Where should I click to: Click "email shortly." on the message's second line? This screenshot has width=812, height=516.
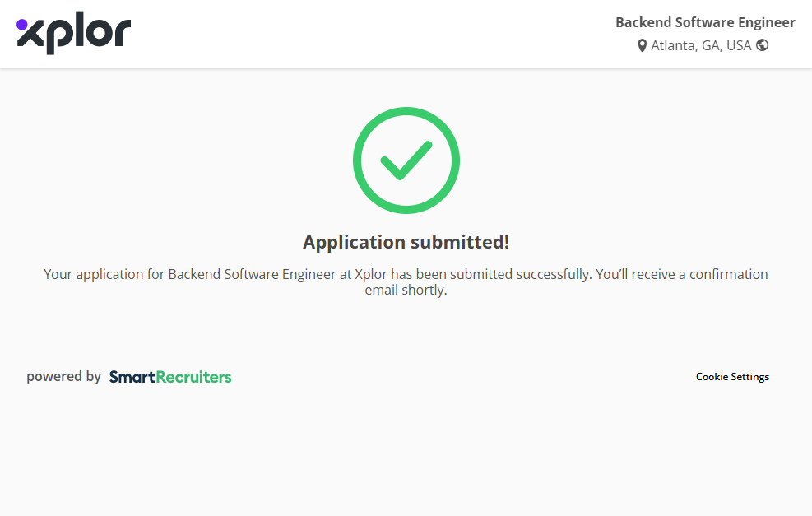(x=406, y=290)
